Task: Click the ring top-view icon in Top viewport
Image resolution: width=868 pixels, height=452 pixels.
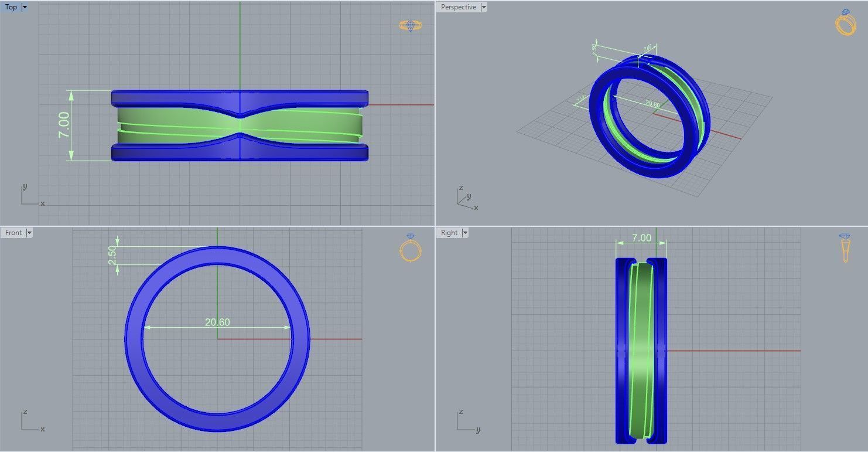Action: tap(411, 25)
